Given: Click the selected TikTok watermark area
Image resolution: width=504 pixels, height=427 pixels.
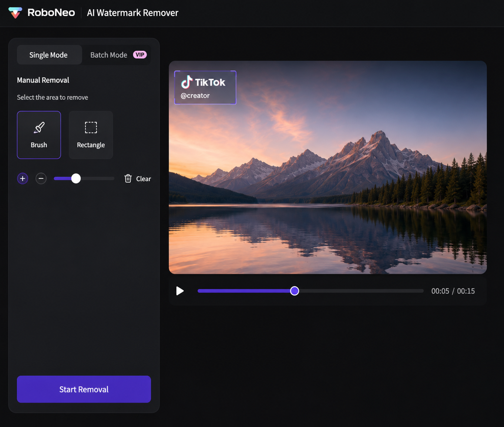Looking at the screenshot, I should coord(205,88).
